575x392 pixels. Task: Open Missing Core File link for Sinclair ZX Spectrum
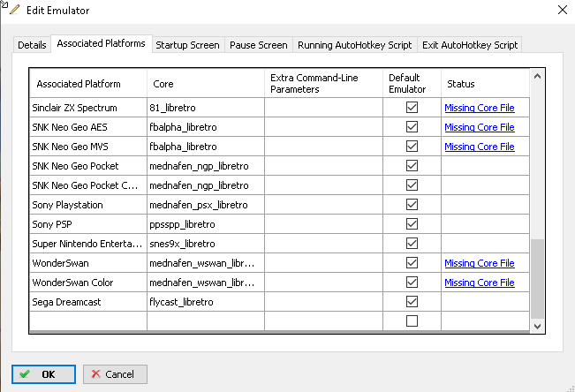pyautogui.click(x=480, y=108)
